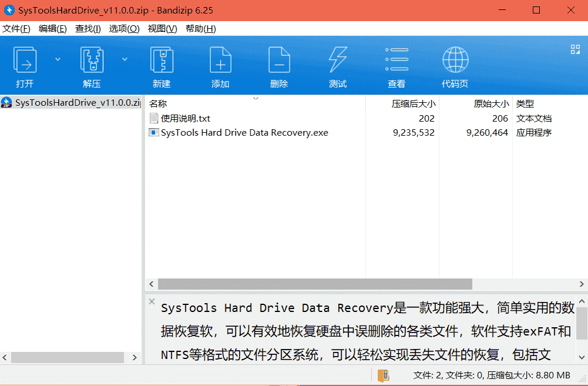Click the sort chevron above the name column
The width and height of the screenshot is (588, 386).
256,98
